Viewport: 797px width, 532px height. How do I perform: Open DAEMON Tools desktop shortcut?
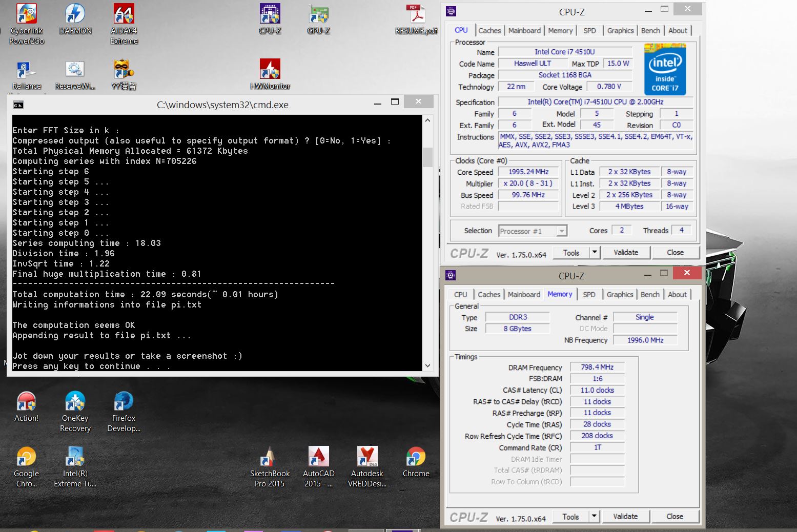(75, 19)
